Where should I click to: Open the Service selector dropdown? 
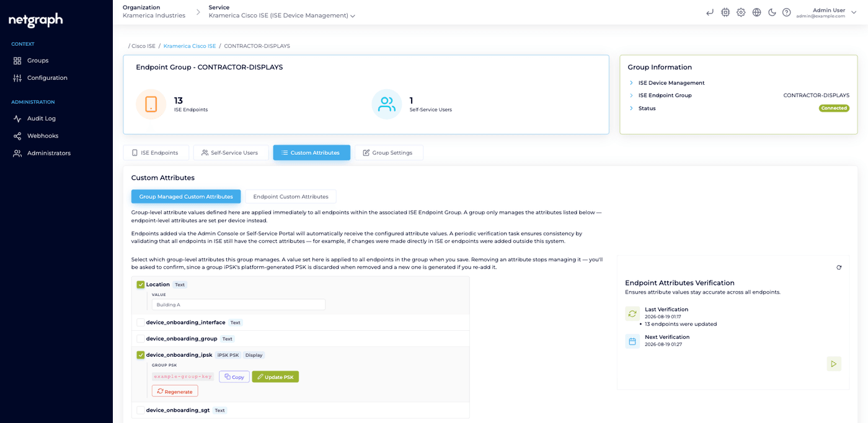tap(282, 15)
